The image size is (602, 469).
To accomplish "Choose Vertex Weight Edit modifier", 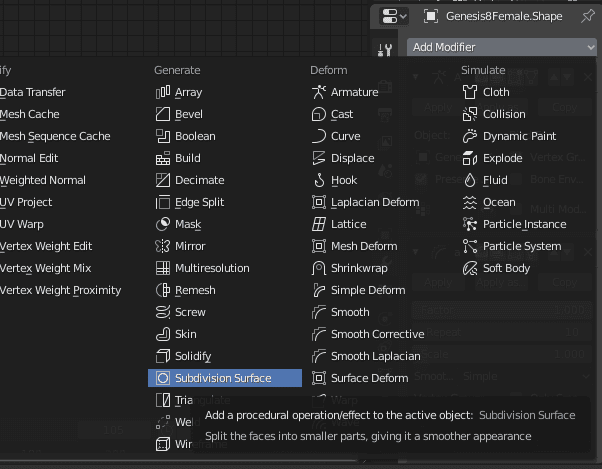I will pyautogui.click(x=46, y=246).
